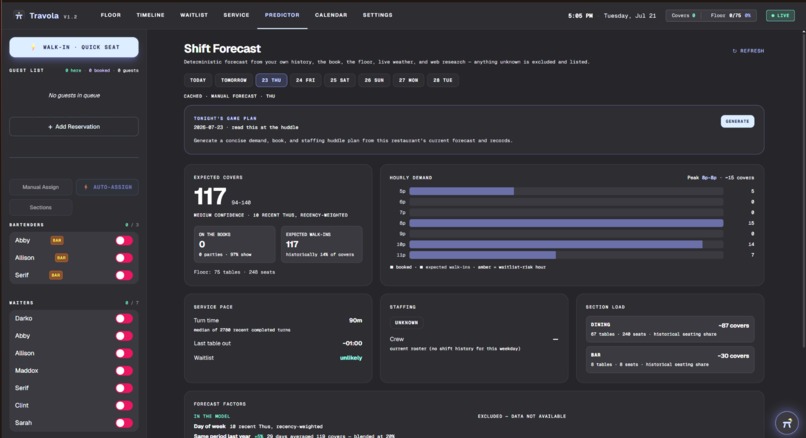The height and width of the screenshot is (438, 806).
Task: Click the 8p hourly demand bar
Action: (x=566, y=223)
